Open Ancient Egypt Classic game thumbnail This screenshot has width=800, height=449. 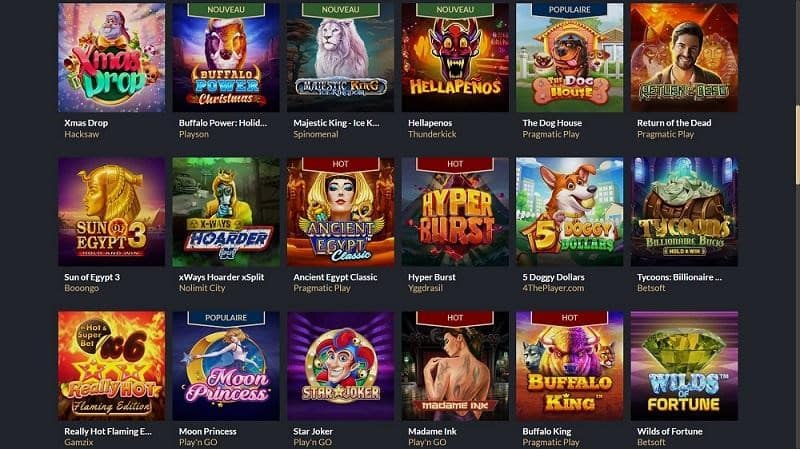(x=340, y=212)
